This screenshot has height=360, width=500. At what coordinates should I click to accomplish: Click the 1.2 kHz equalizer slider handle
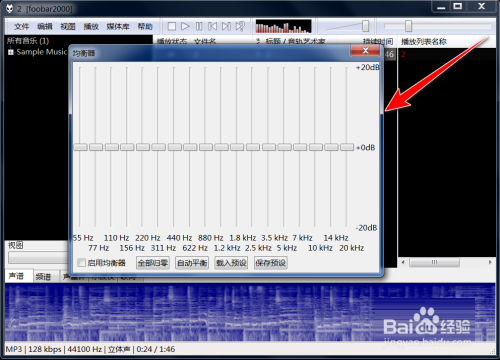[x=222, y=147]
